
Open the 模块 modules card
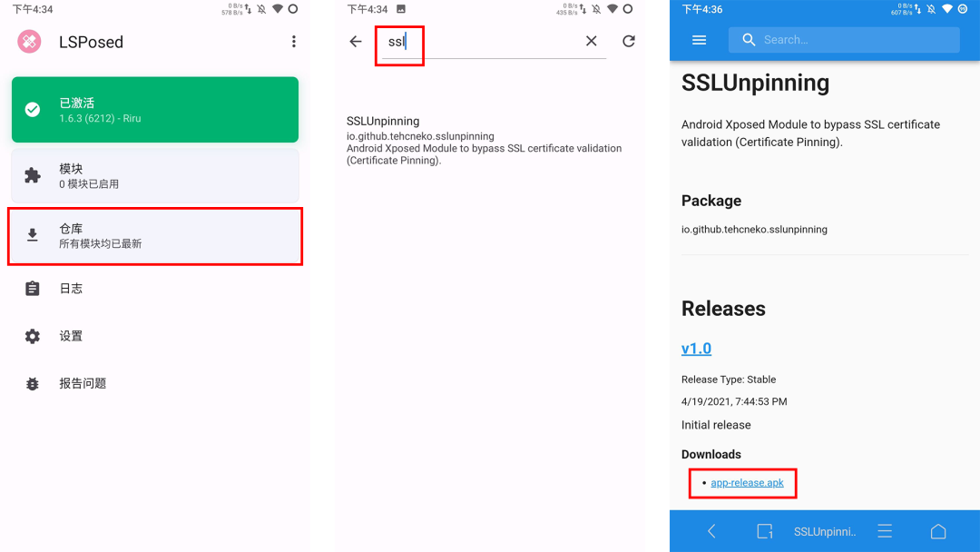[x=155, y=175]
